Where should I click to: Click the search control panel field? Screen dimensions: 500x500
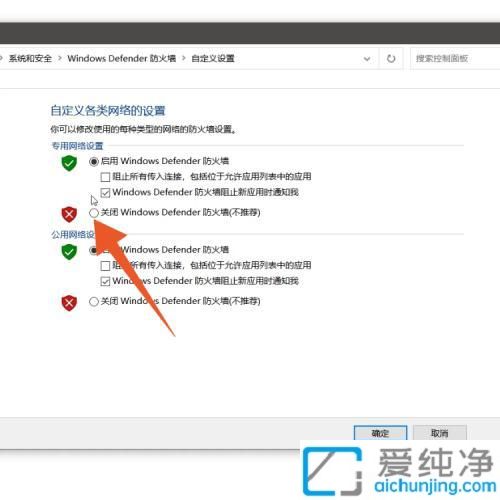coord(455,59)
